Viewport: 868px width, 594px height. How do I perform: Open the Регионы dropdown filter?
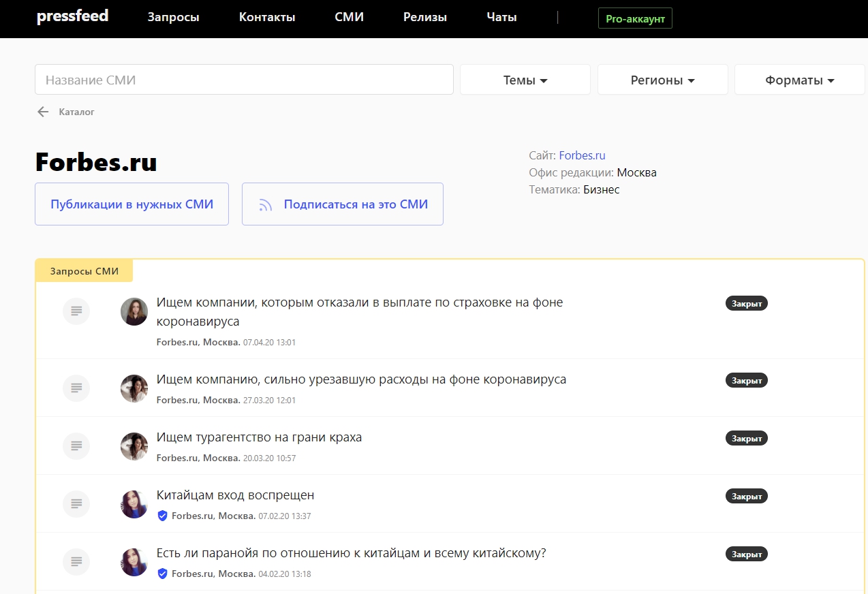pos(662,80)
